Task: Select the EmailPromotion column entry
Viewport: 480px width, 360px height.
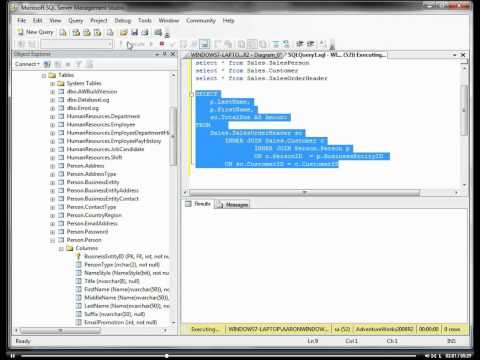Action: pos(120,322)
